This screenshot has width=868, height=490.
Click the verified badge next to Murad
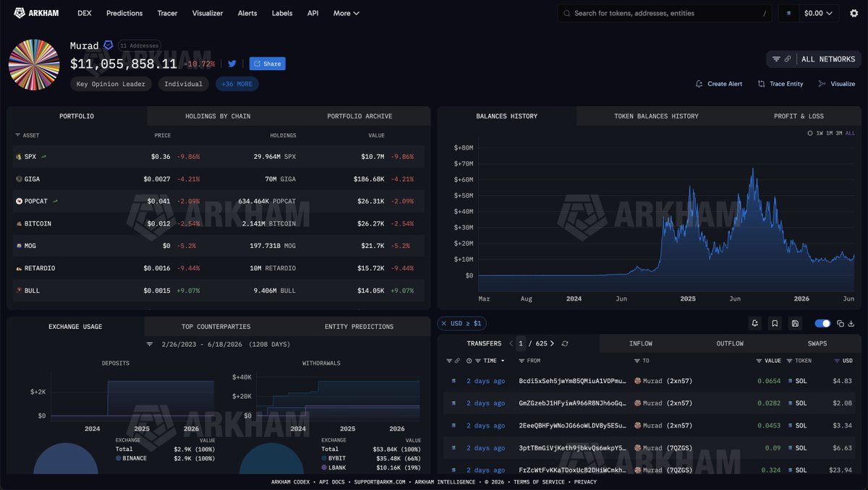(x=108, y=46)
